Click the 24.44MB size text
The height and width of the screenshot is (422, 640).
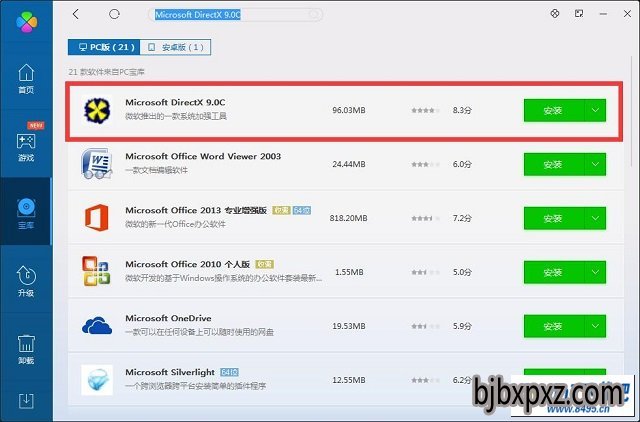(x=349, y=164)
